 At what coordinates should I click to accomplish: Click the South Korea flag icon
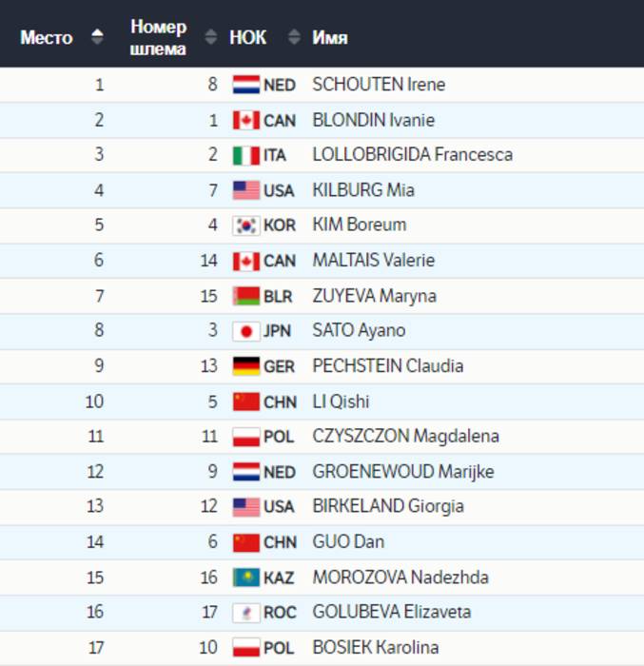pyautogui.click(x=246, y=225)
